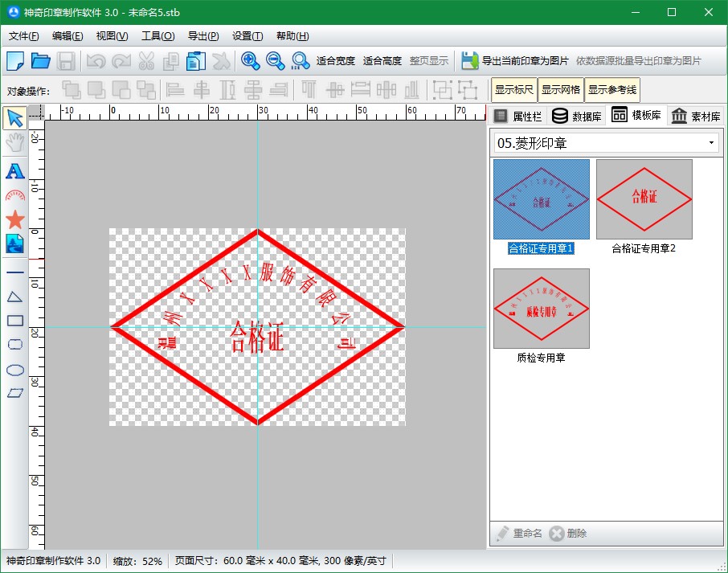Select the arc text tool

[x=14, y=195]
